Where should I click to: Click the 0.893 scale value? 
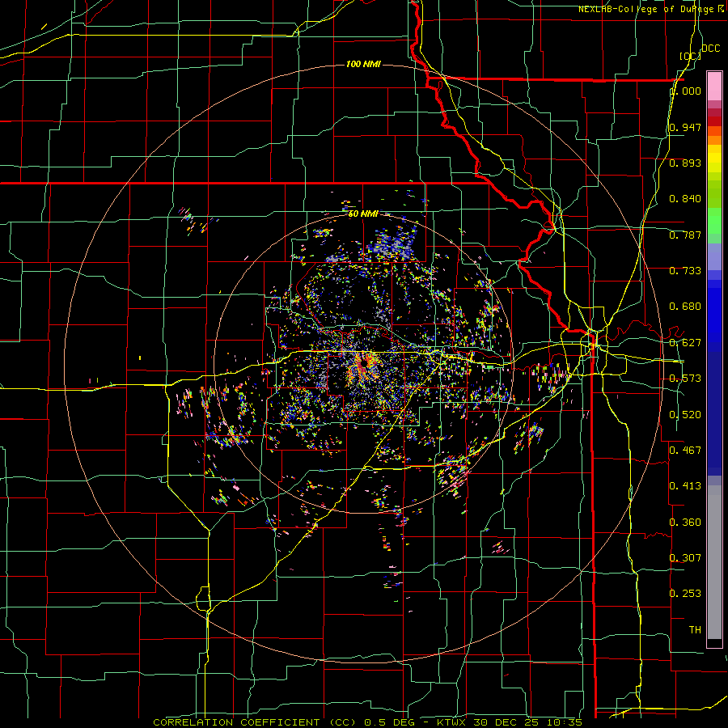click(685, 163)
